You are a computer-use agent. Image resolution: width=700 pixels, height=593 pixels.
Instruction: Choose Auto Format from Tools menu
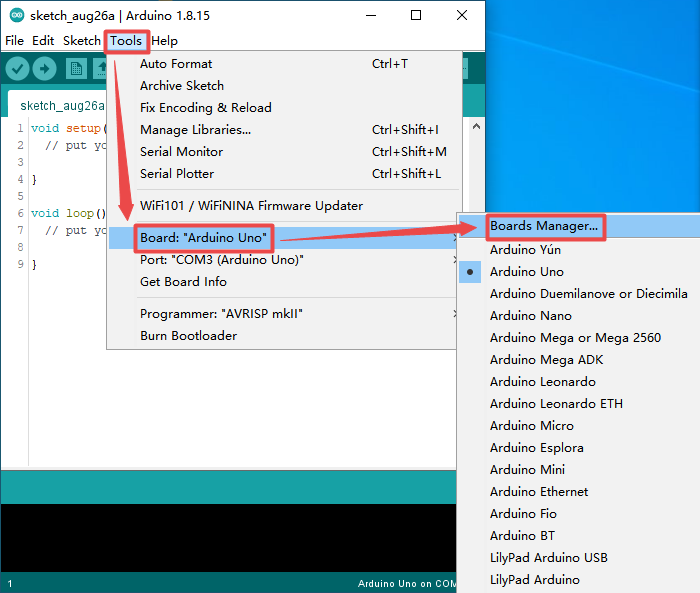pyautogui.click(x=283, y=64)
